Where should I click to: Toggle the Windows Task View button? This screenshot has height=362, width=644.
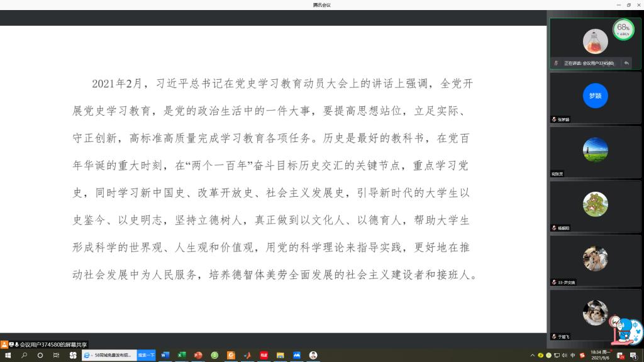pyautogui.click(x=56, y=355)
